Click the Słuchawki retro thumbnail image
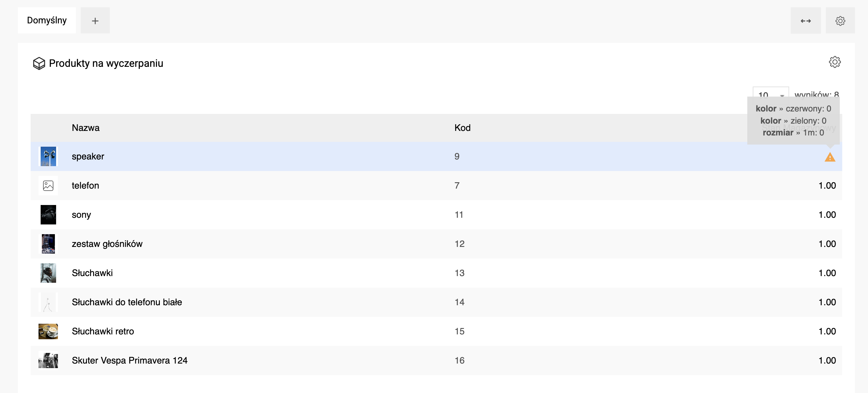This screenshot has height=393, width=868. tap(48, 331)
